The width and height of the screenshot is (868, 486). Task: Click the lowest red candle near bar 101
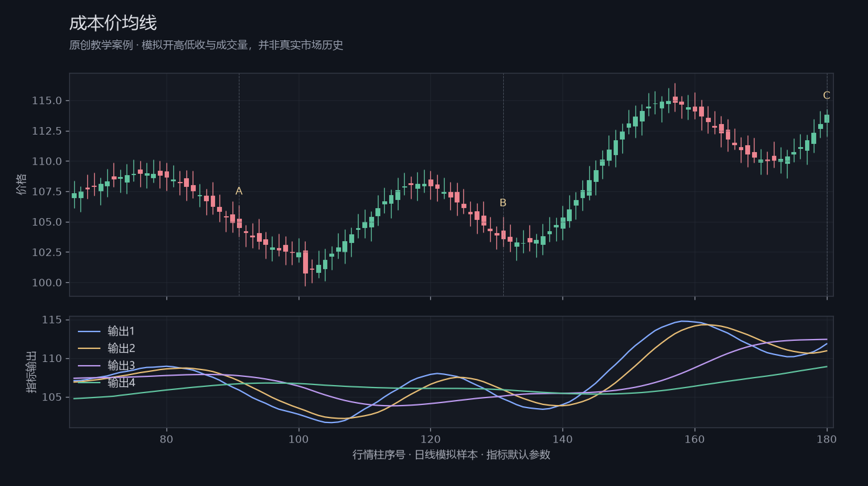click(306, 262)
